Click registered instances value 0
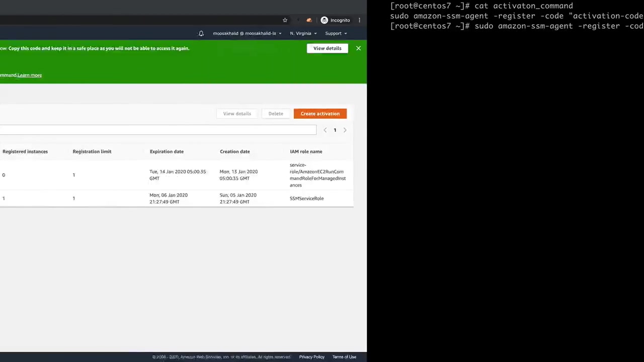 (4, 175)
